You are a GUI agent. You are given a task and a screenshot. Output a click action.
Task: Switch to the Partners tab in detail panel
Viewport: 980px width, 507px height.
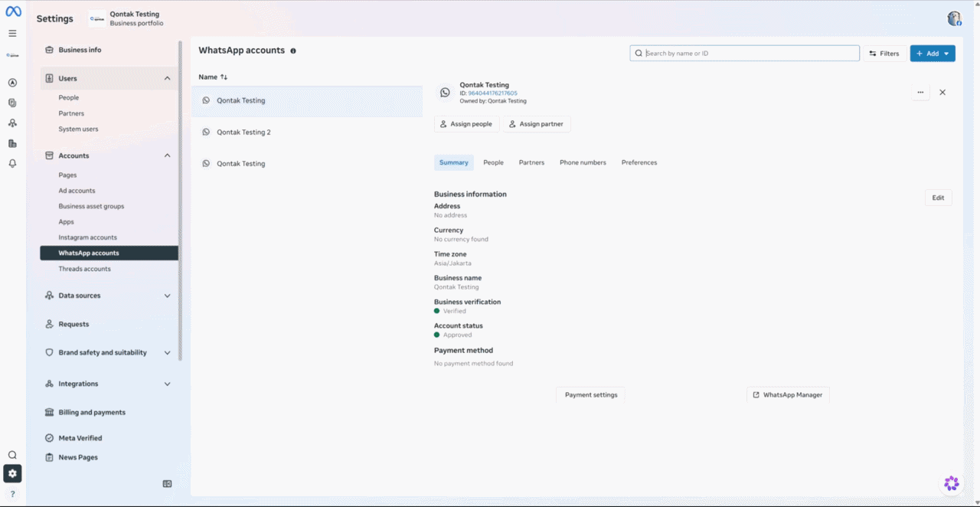531,162
